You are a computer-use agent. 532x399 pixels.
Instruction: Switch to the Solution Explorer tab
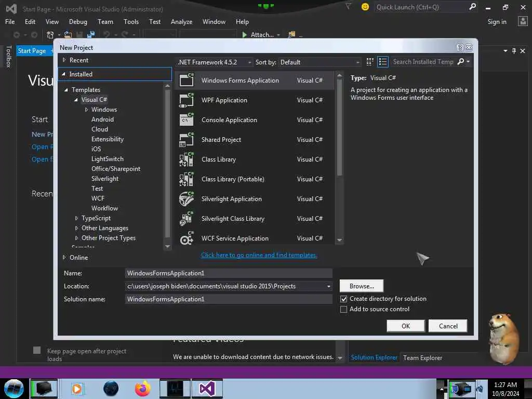374,357
